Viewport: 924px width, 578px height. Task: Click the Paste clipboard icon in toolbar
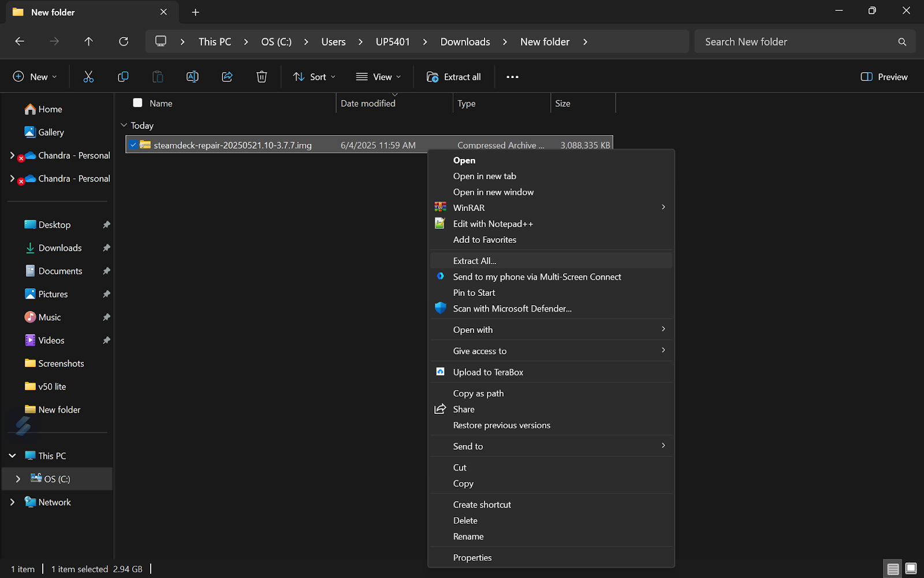[158, 77]
